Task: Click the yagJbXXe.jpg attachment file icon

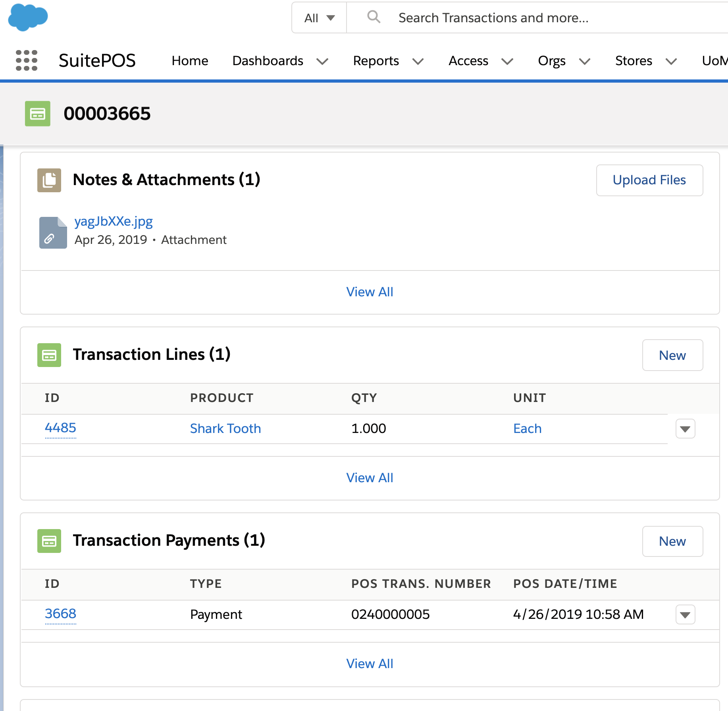Action: click(x=53, y=232)
